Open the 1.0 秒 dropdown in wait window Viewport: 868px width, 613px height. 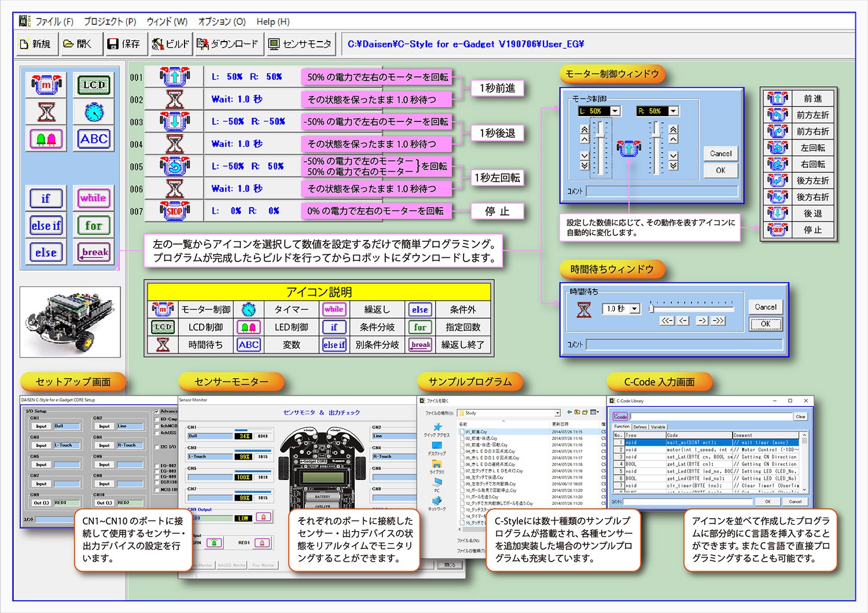[635, 309]
